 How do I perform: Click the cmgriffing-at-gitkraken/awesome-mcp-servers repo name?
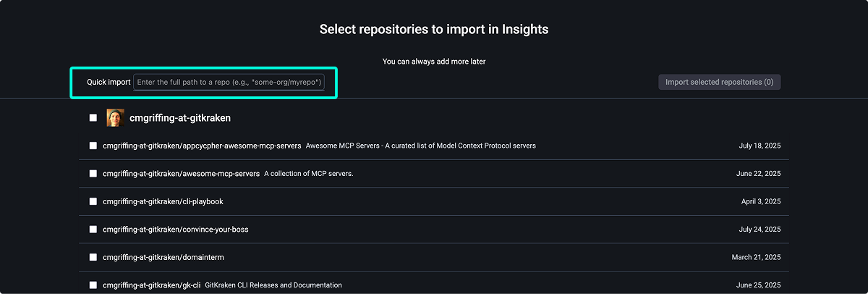(x=181, y=174)
